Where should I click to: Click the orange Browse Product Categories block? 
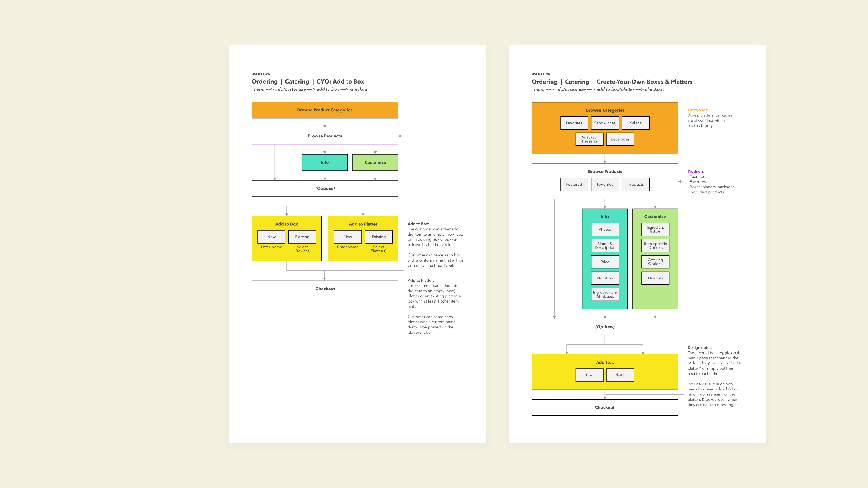pos(325,110)
